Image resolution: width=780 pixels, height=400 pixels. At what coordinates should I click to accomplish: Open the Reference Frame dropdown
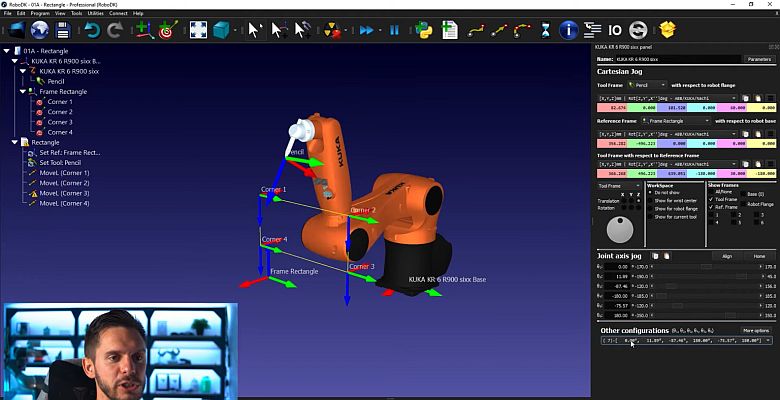point(676,121)
